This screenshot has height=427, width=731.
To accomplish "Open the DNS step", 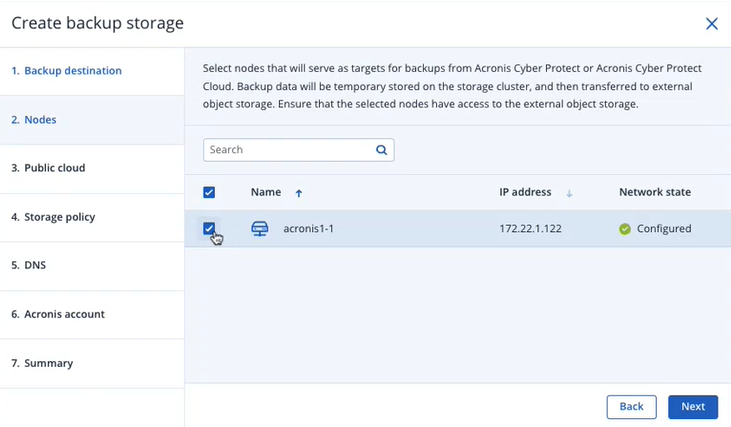I will pos(29,266).
